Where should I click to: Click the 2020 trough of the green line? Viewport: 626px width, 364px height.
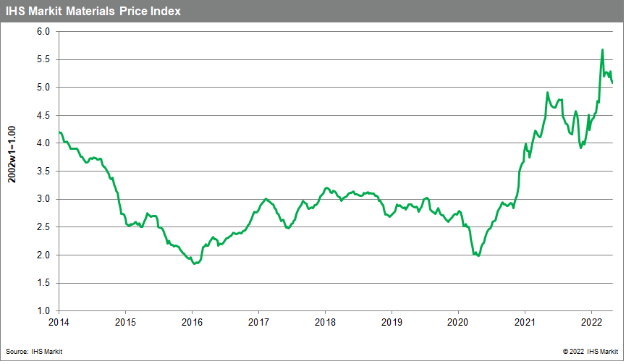pos(478,256)
